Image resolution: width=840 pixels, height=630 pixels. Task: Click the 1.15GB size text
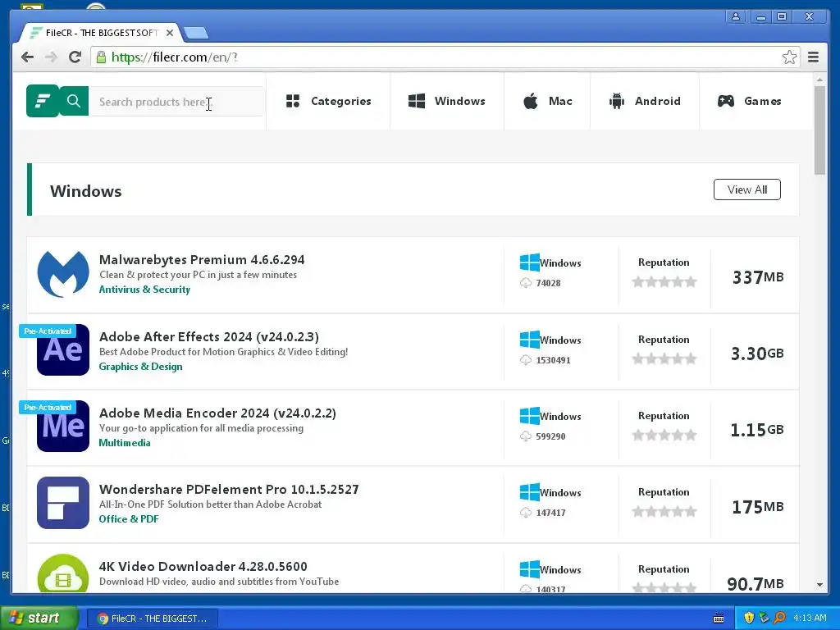pos(757,430)
